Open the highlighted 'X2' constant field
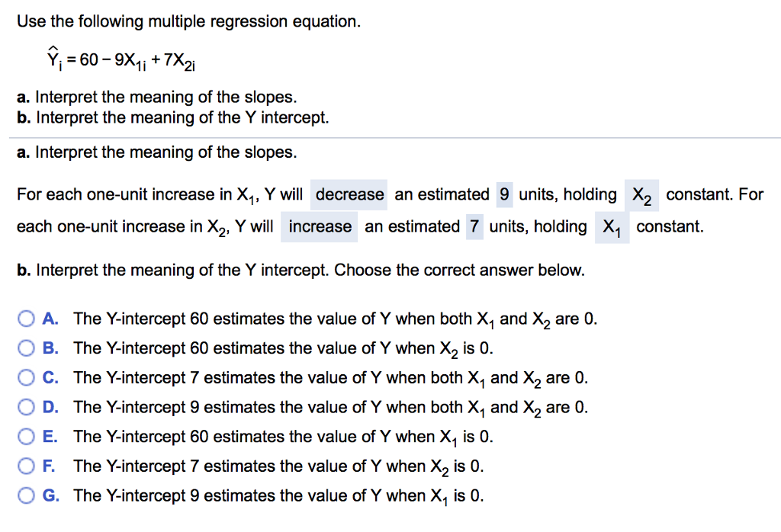 (641, 196)
